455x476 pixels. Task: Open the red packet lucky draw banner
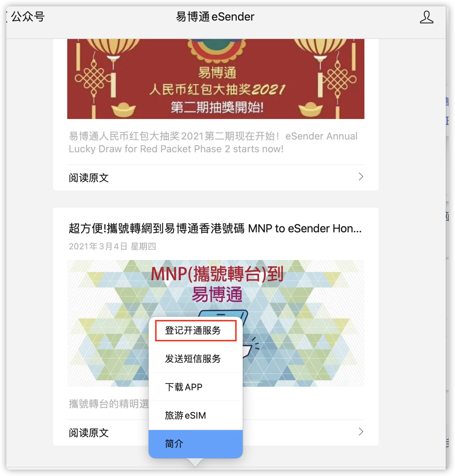[x=216, y=79]
